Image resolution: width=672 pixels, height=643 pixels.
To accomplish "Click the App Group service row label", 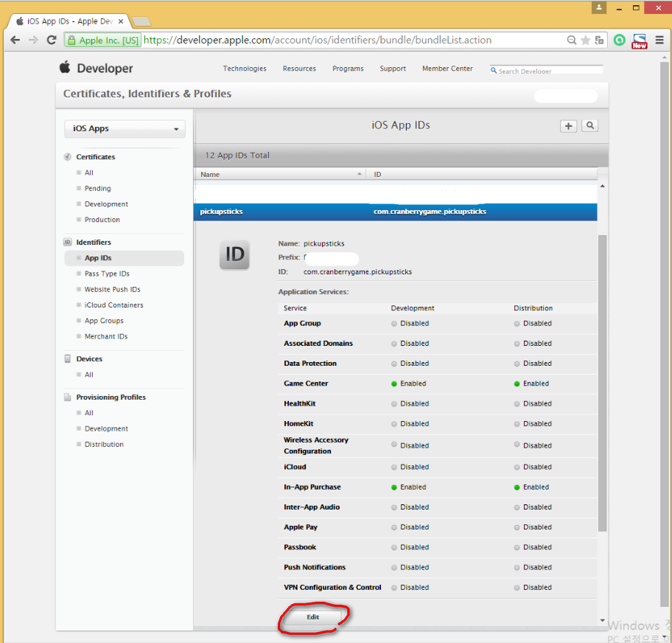I will tap(302, 323).
